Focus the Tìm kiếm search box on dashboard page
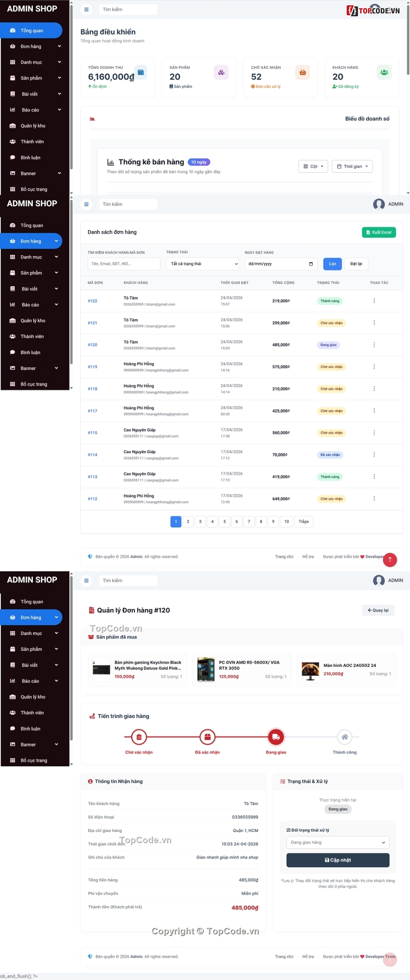 (128, 10)
